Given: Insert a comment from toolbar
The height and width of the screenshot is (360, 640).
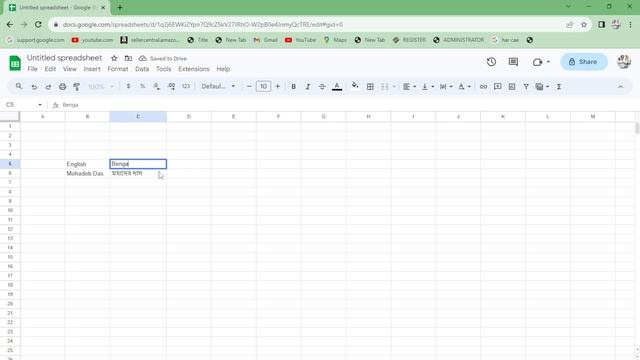Looking at the screenshot, I should click(x=498, y=87).
